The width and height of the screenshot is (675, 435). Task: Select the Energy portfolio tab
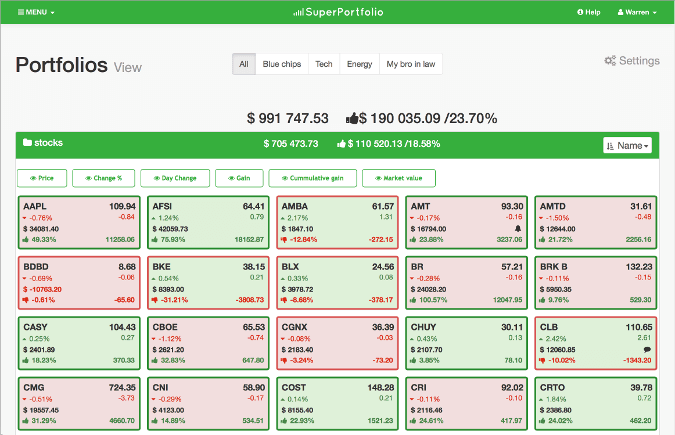coord(359,64)
